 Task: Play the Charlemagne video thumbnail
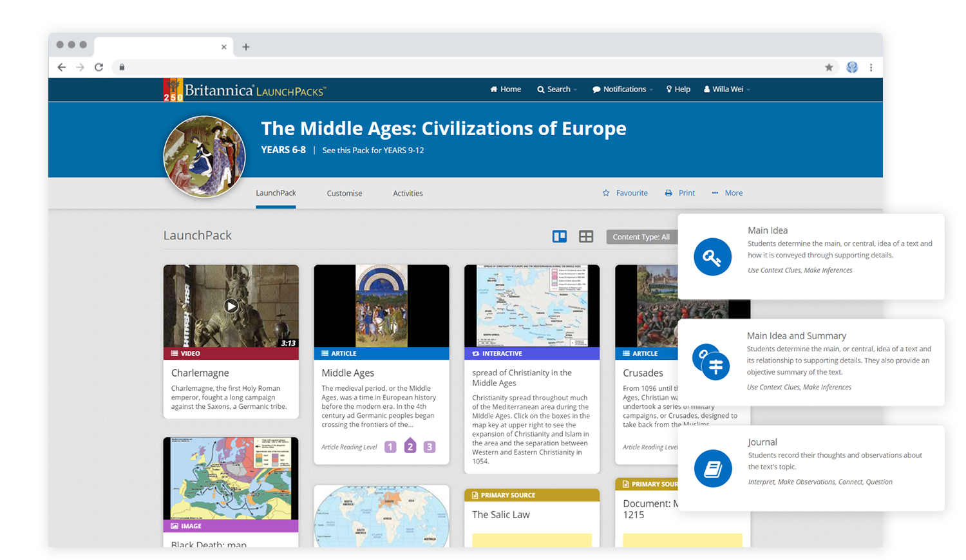click(x=231, y=306)
